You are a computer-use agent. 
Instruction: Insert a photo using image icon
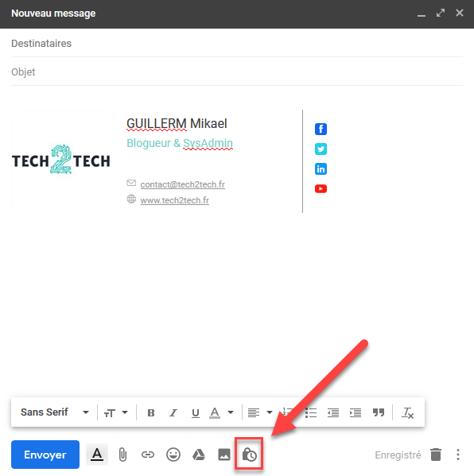(224, 455)
